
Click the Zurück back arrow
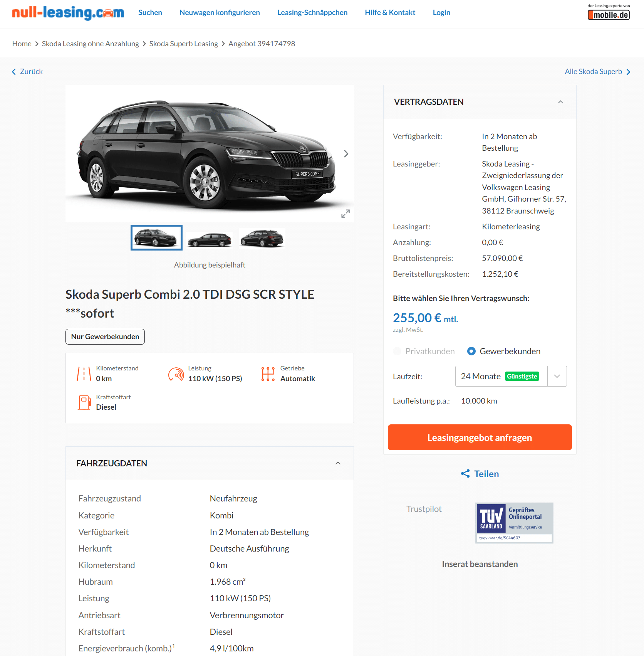(14, 72)
